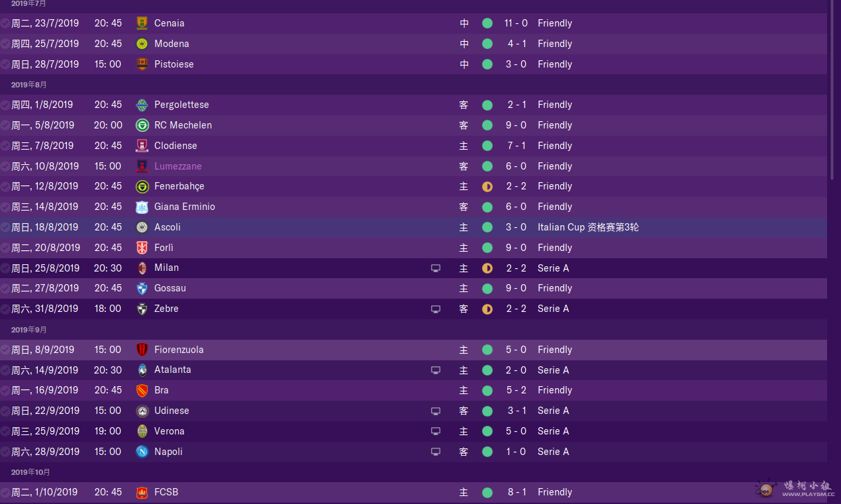This screenshot has height=504, width=841.
Task: Click the orange draw indicator for Zebre
Action: pos(487,309)
